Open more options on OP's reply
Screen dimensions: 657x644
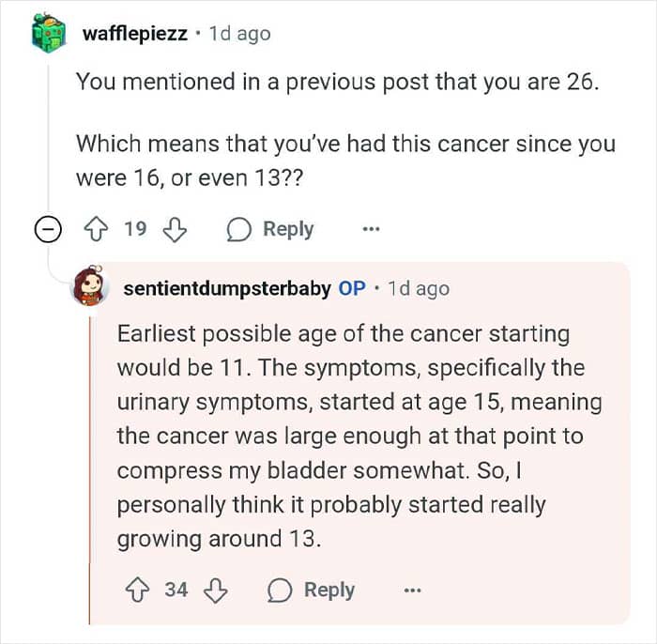tap(411, 590)
